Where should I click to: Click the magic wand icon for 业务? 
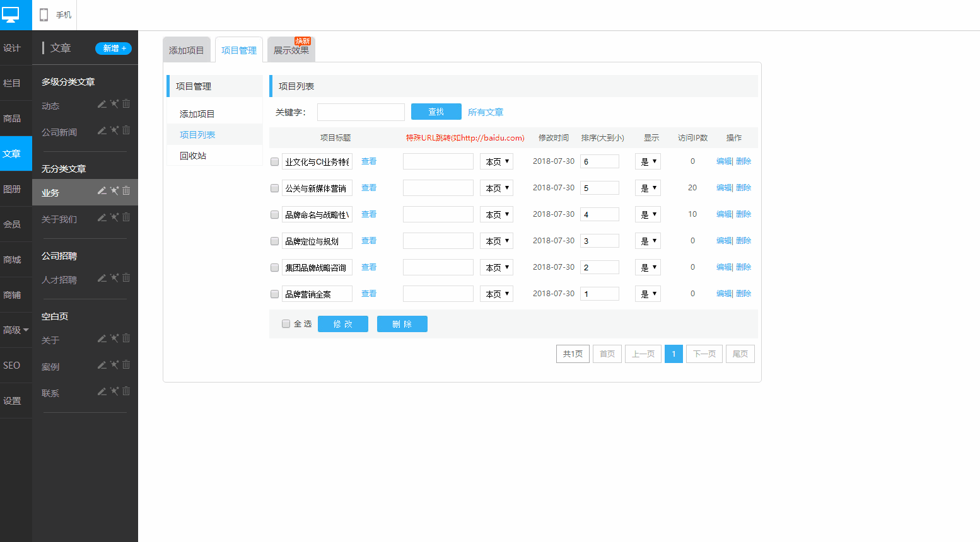pos(114,191)
